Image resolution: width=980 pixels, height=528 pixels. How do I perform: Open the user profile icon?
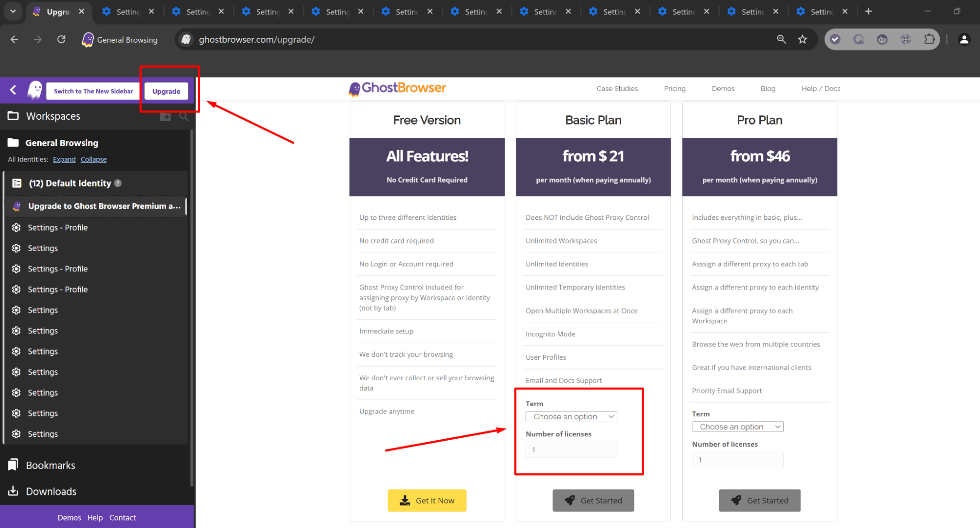[x=964, y=40]
